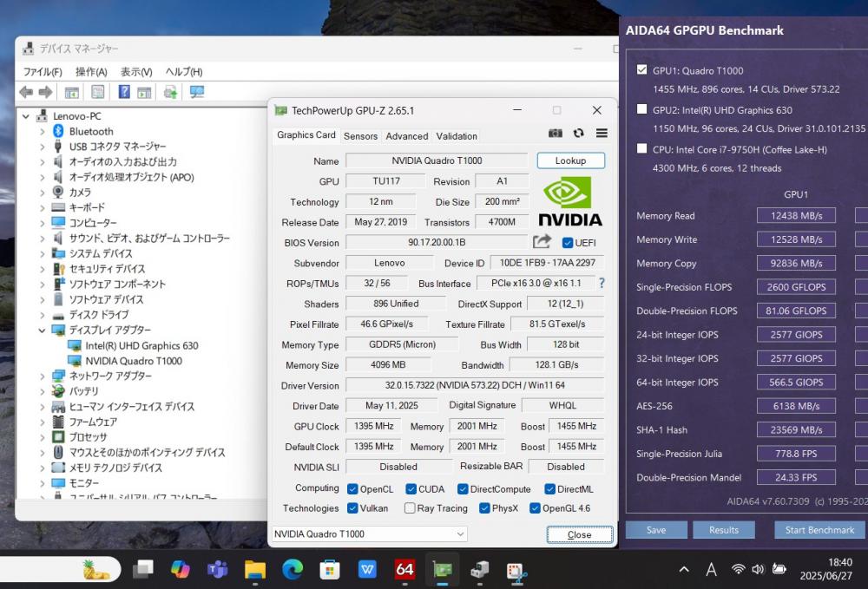Show hidden system tray icons
Image resolution: width=868 pixels, height=589 pixels.
[x=684, y=569]
